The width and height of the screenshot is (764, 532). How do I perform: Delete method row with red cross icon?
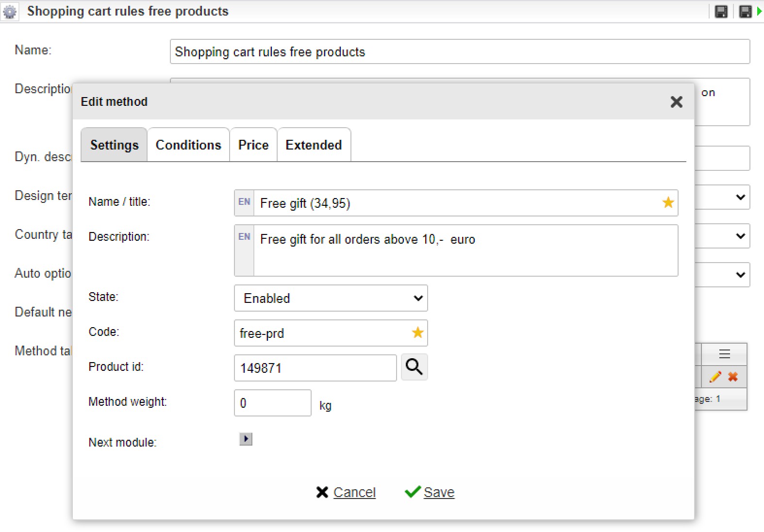[733, 377]
